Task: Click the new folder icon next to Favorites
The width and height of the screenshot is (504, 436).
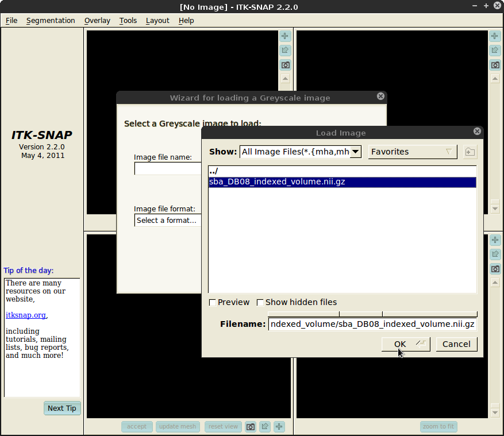Action: point(470,152)
